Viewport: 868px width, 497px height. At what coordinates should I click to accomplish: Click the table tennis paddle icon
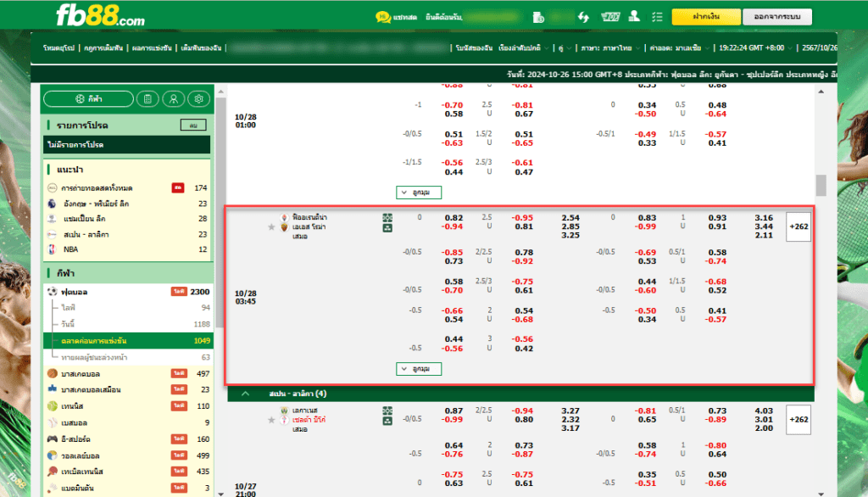tap(52, 472)
